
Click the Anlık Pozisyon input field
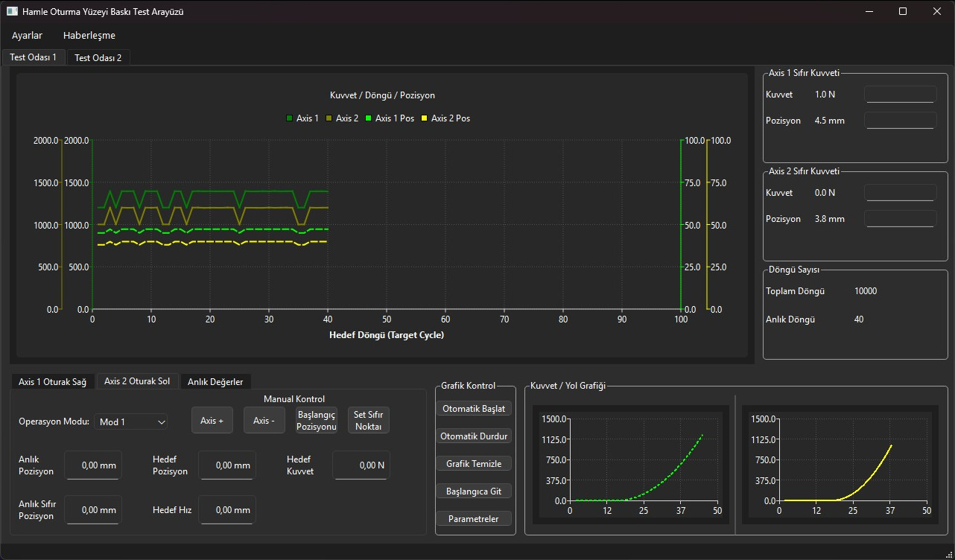pyautogui.click(x=93, y=465)
